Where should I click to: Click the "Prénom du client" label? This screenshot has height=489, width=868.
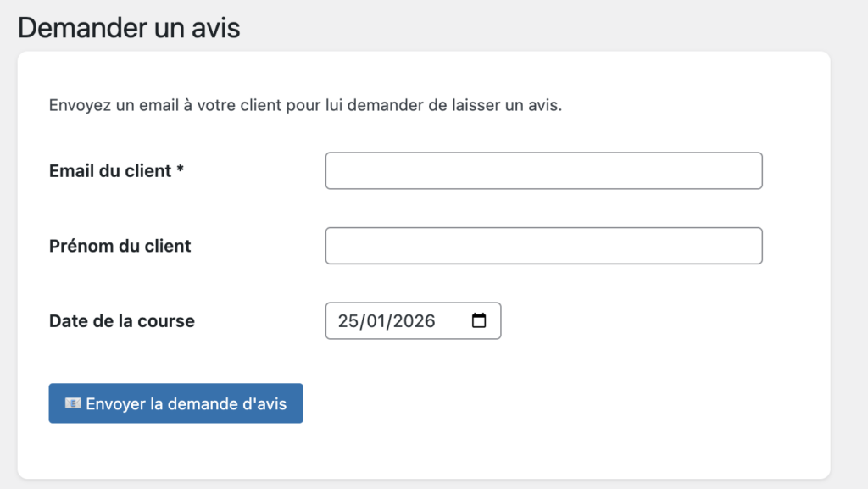click(x=119, y=246)
